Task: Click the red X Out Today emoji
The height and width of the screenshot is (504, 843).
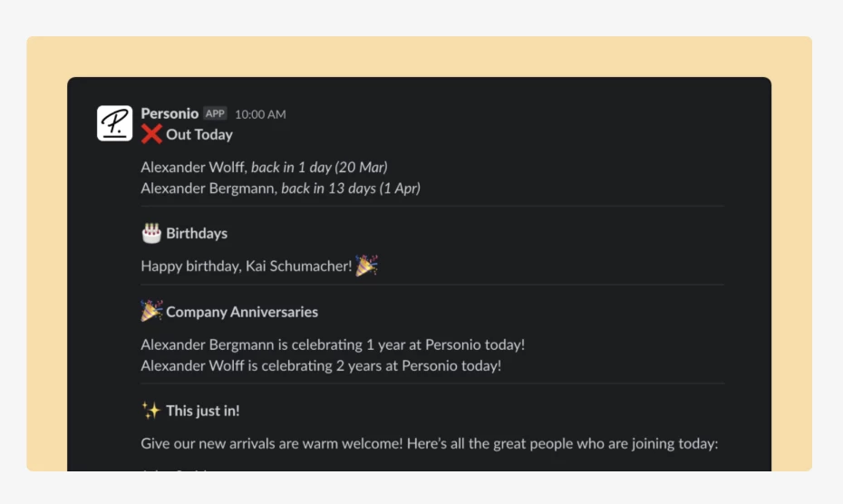Action: click(151, 134)
